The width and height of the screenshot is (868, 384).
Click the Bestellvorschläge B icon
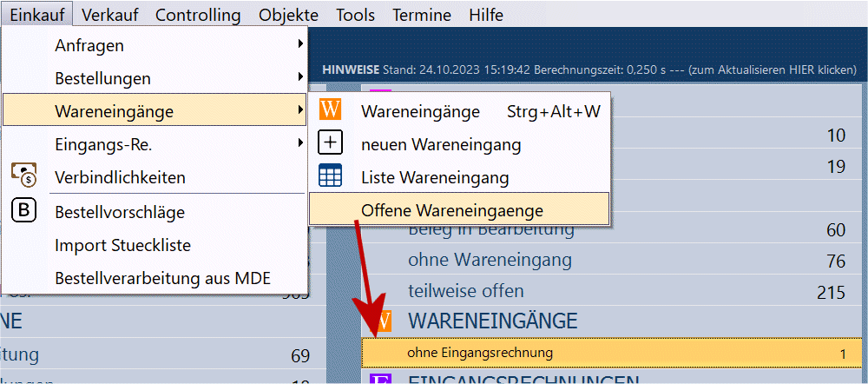click(23, 210)
